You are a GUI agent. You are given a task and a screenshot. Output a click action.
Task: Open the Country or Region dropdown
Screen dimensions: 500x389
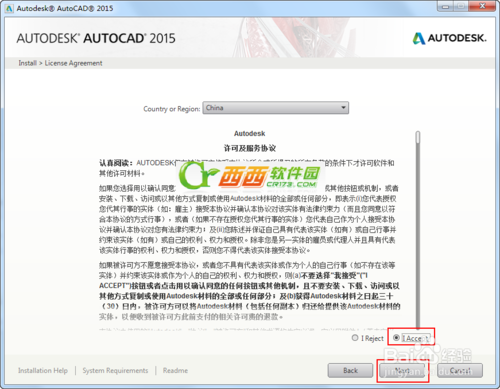pyautogui.click(x=276, y=108)
